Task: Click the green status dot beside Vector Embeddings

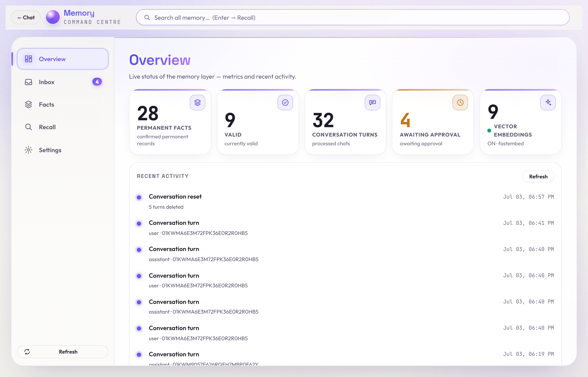Action: 489,131
